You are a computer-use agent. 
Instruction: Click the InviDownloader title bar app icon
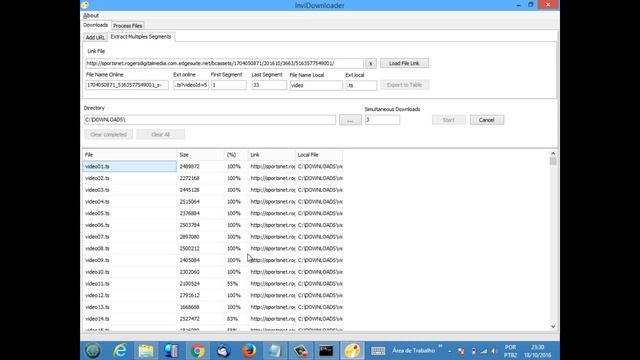(85, 5)
